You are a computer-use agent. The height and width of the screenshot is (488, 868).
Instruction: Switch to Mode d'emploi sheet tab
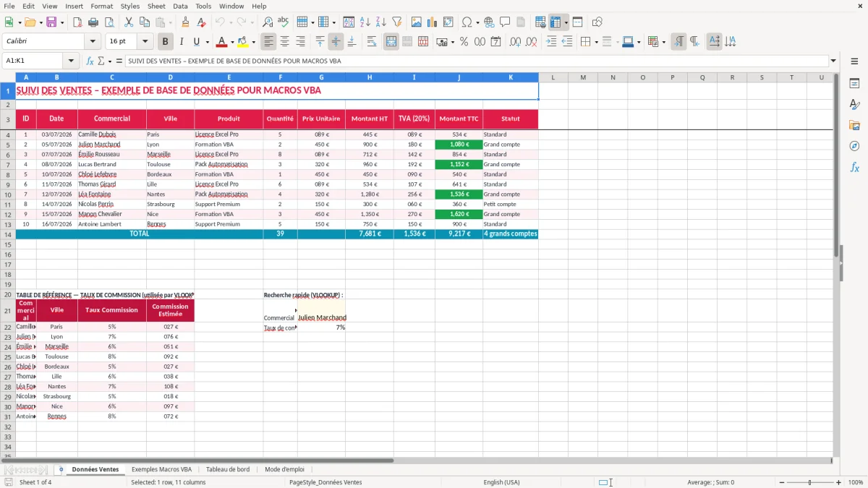tap(284, 469)
